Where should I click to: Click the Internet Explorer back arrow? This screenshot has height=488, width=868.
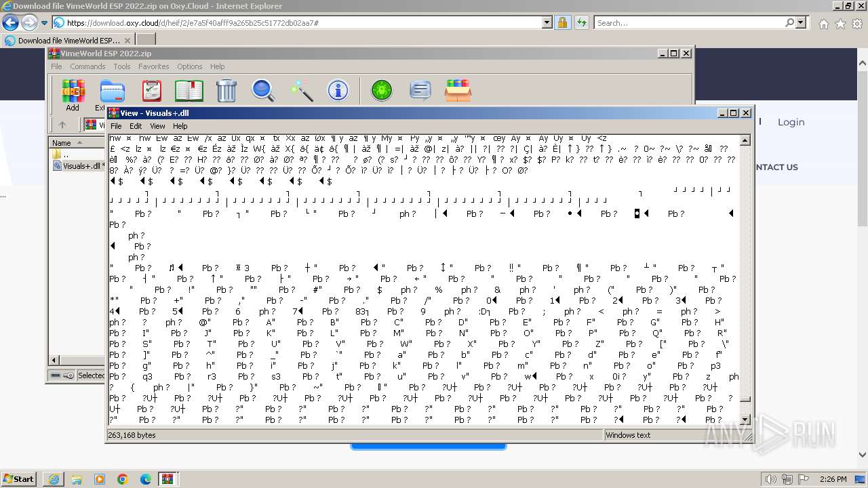tap(10, 22)
